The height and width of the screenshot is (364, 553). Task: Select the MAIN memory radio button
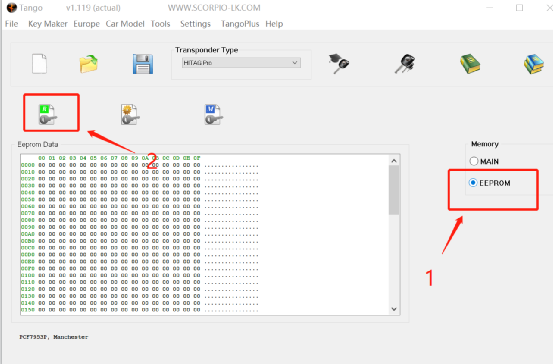pos(474,161)
